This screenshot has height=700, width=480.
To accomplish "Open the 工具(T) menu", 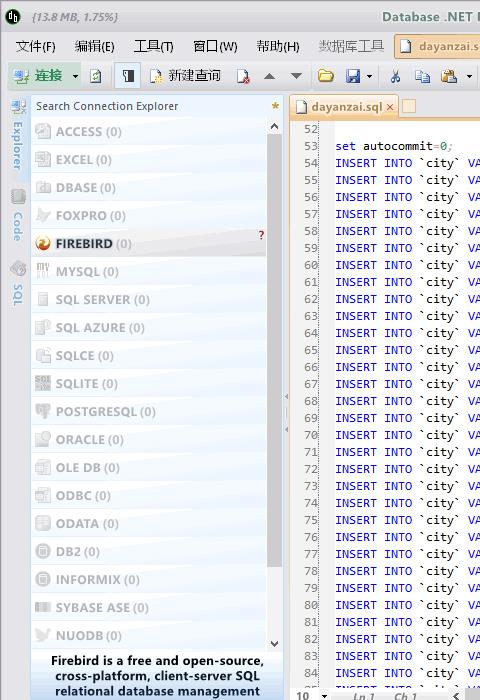I will (154, 46).
